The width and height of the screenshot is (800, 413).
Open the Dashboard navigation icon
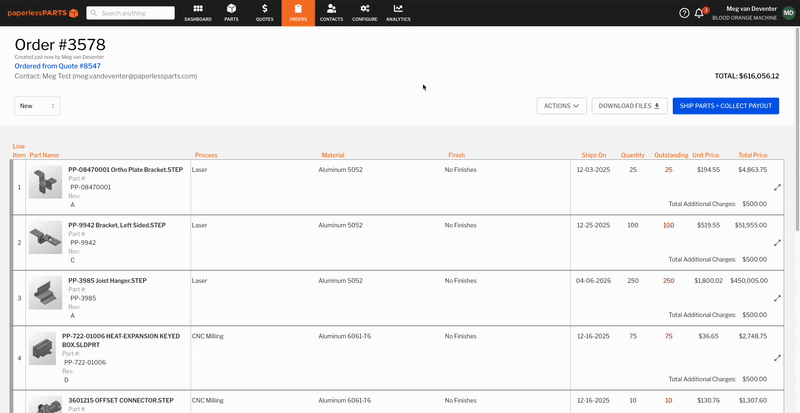tap(198, 13)
